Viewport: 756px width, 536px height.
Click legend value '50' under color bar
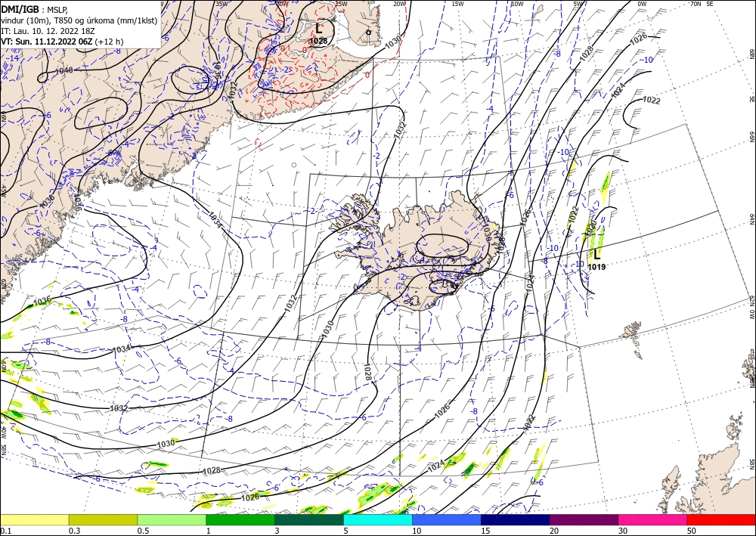[x=692, y=531]
